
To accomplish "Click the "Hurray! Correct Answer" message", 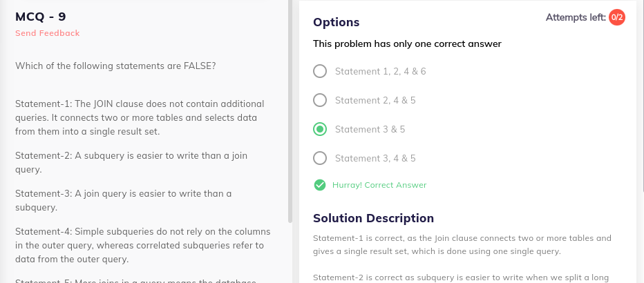I will (379, 185).
